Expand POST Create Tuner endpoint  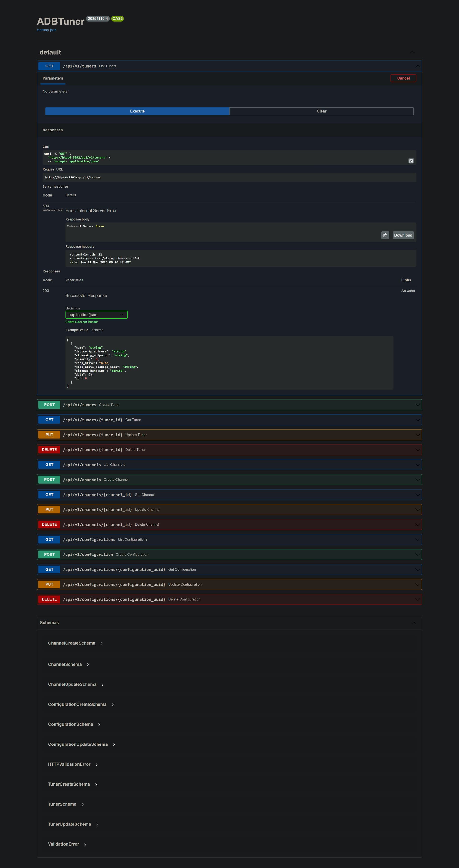(229, 405)
